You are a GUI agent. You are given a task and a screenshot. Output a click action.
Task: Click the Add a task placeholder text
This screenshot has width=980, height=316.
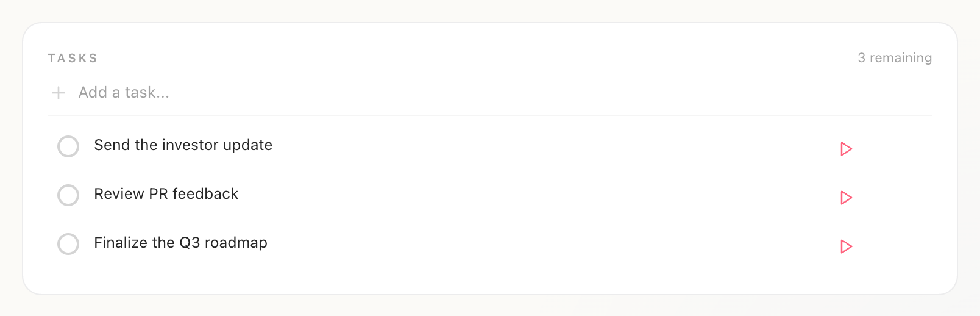pos(124,93)
